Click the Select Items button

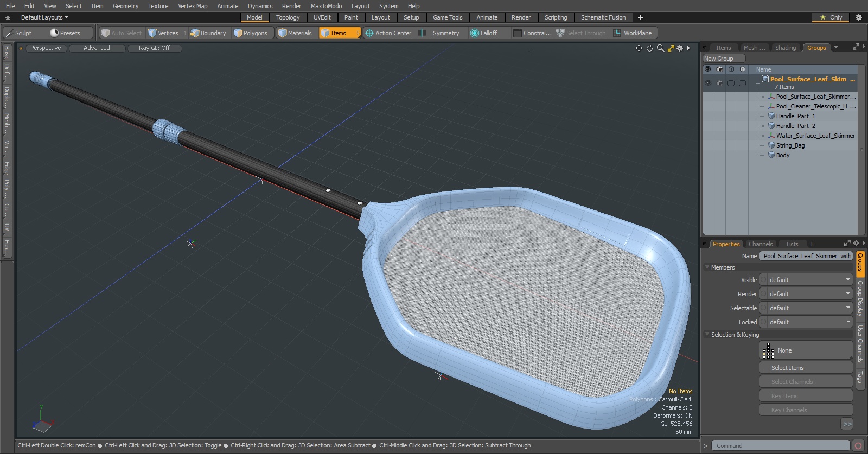806,368
